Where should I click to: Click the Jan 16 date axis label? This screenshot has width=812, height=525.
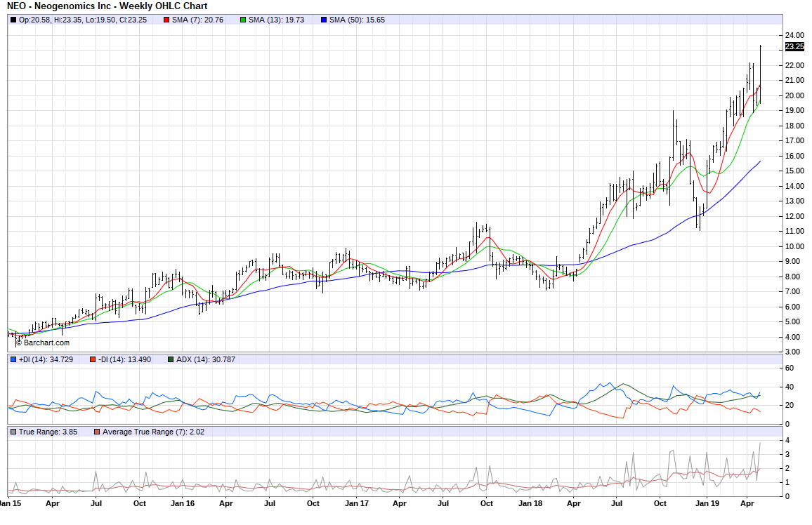183,503
